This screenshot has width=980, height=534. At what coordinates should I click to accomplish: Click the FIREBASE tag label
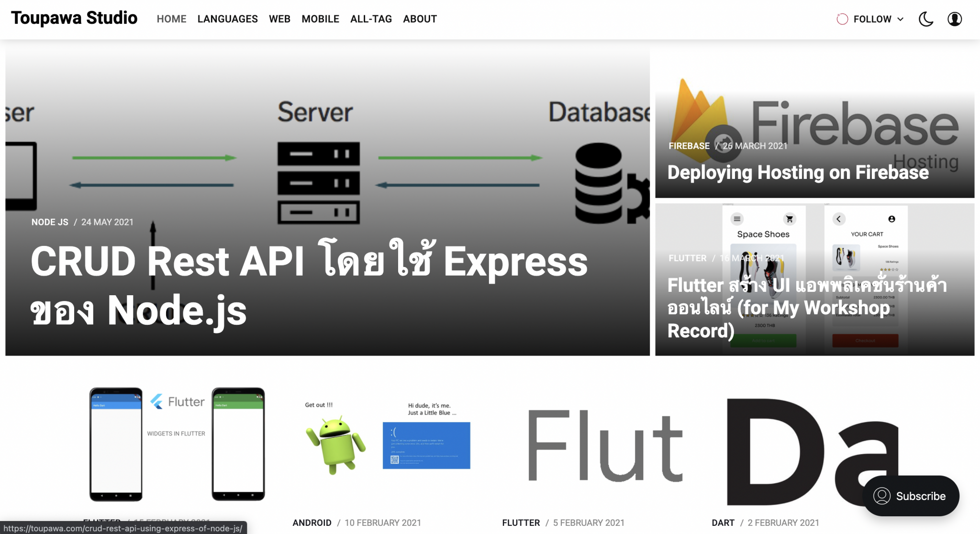[689, 146]
